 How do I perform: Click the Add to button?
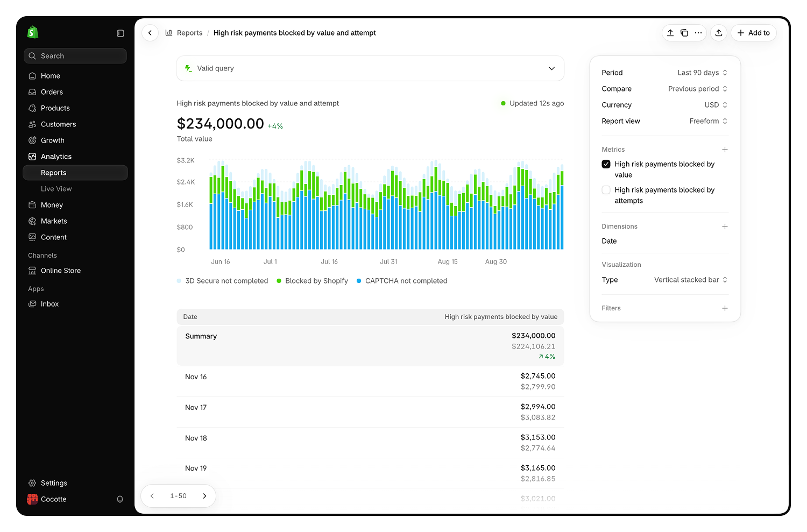click(x=753, y=33)
